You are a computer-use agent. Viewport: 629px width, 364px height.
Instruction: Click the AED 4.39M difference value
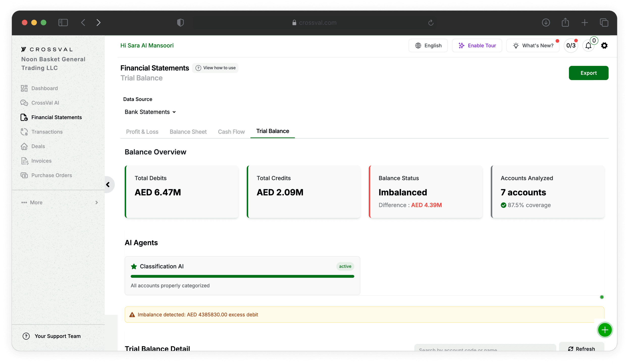point(427,205)
